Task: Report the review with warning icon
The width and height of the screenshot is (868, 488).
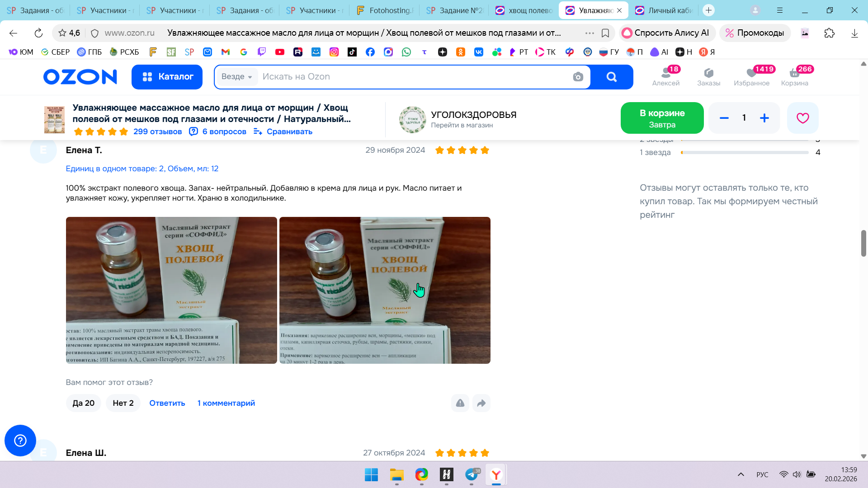Action: click(x=460, y=403)
